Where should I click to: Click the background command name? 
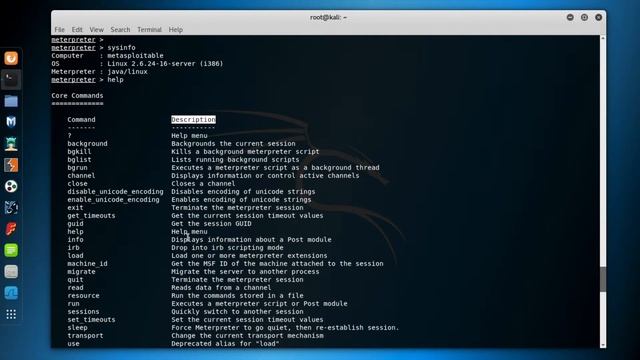coord(87,144)
